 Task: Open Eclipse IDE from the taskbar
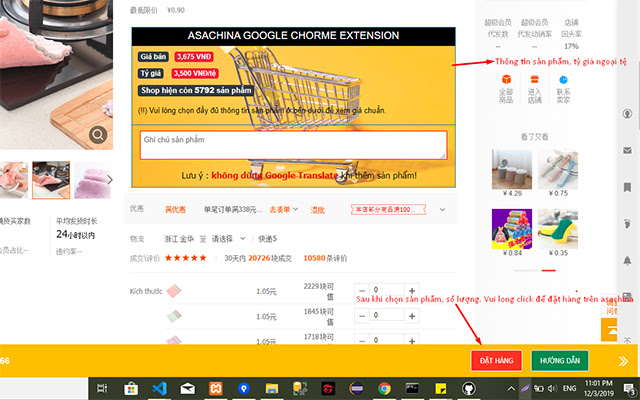(356, 388)
